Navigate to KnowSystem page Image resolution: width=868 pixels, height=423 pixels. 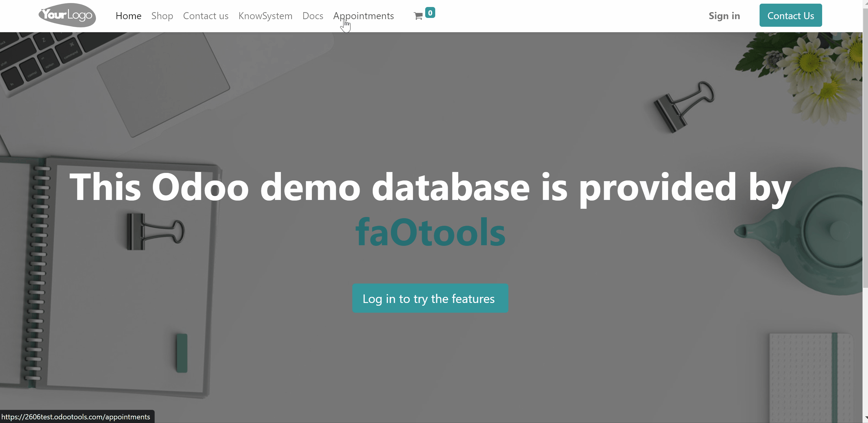[265, 16]
